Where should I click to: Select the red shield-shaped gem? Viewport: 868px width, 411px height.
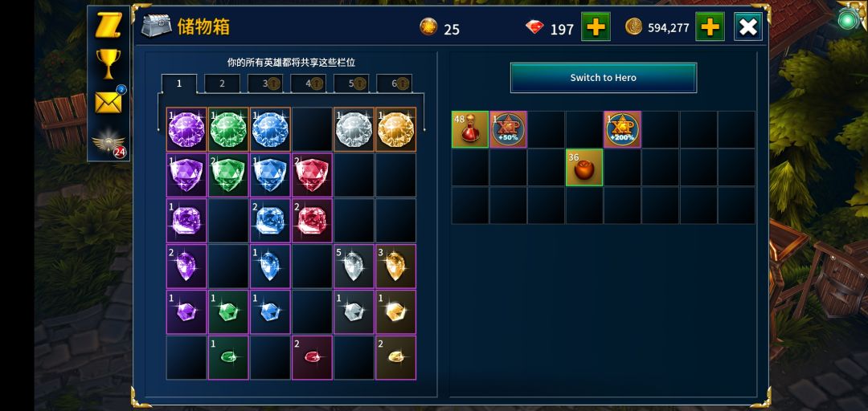coord(312,175)
